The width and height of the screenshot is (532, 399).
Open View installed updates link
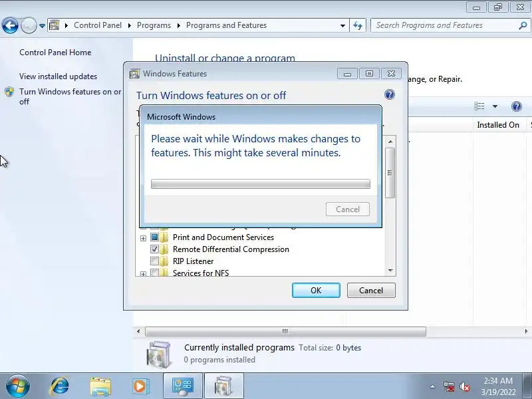pos(58,76)
